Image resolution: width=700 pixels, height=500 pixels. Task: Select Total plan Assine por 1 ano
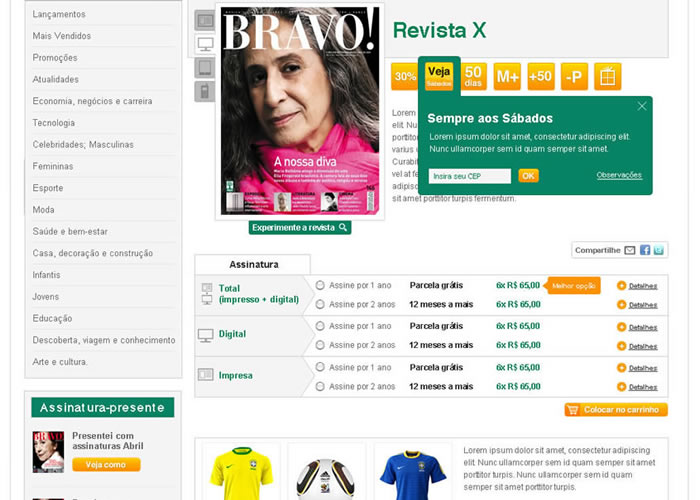320,285
